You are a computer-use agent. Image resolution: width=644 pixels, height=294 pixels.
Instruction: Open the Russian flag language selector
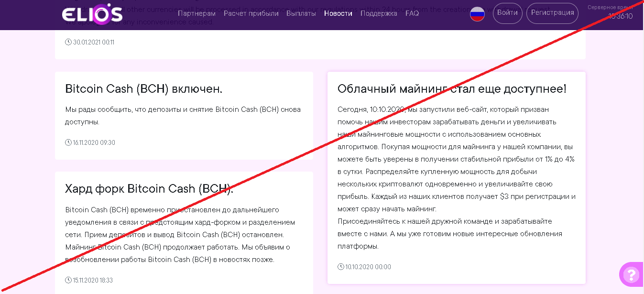pyautogui.click(x=477, y=14)
